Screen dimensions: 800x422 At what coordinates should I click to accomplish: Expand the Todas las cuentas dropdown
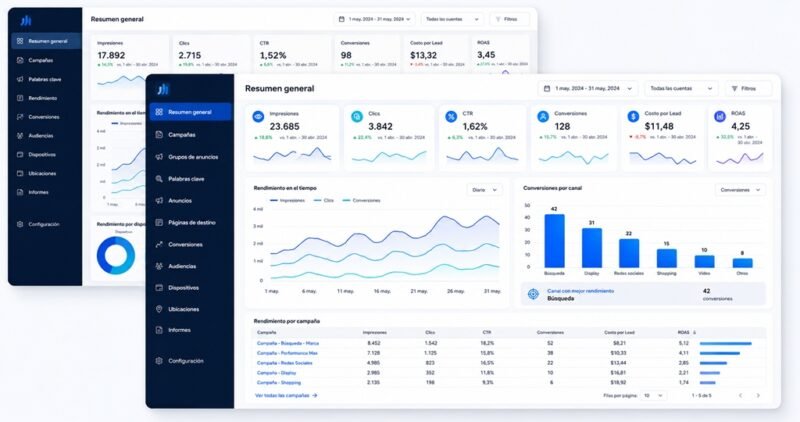tap(681, 88)
